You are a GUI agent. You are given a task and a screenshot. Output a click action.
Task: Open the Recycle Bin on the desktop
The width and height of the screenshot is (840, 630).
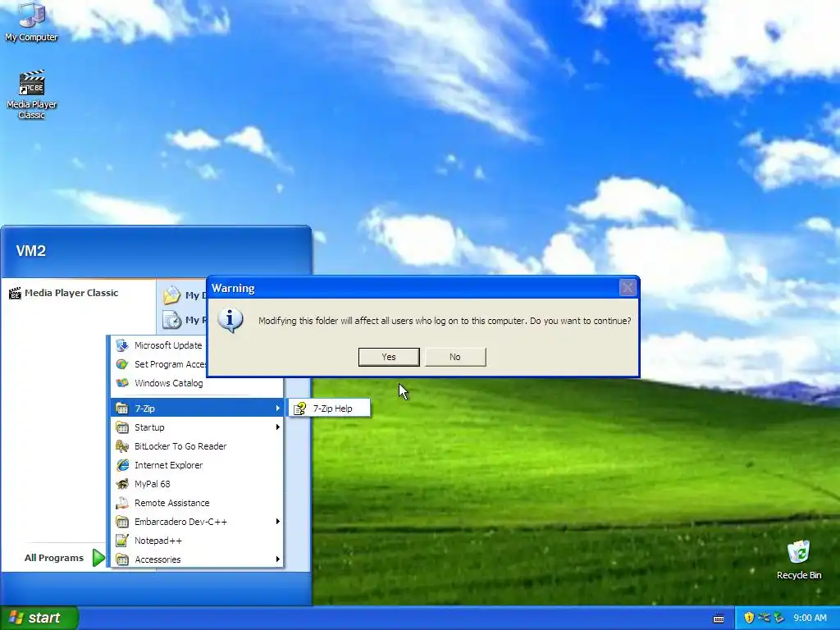(799, 560)
